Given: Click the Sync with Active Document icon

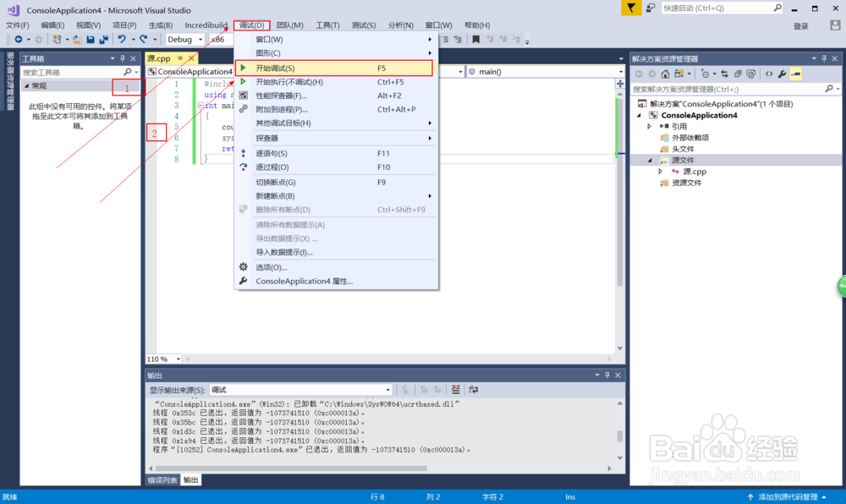Looking at the screenshot, I should click(724, 74).
